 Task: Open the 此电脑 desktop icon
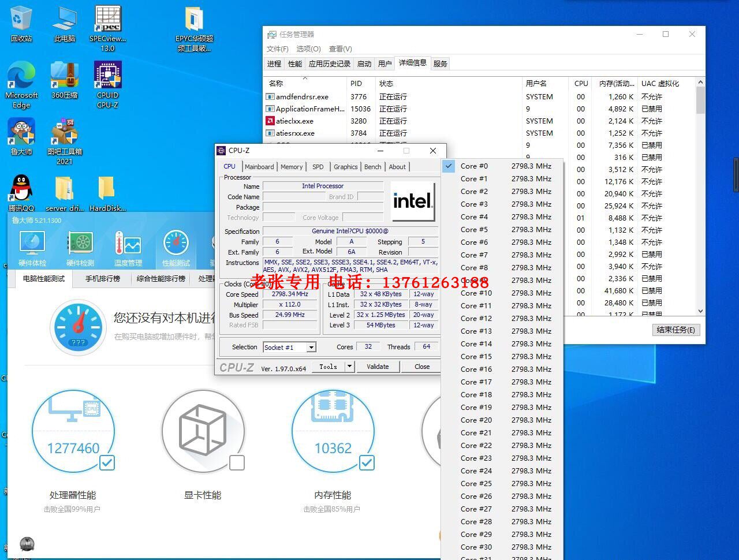pyautogui.click(x=65, y=24)
